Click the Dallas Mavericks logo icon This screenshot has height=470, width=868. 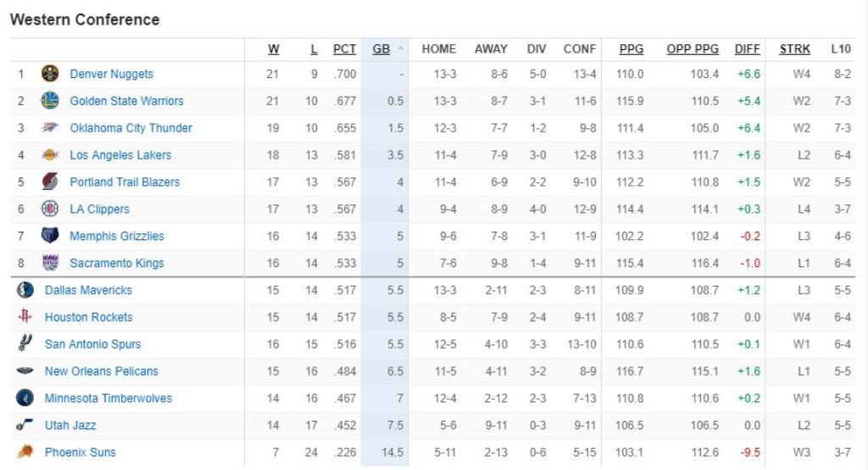[25, 290]
